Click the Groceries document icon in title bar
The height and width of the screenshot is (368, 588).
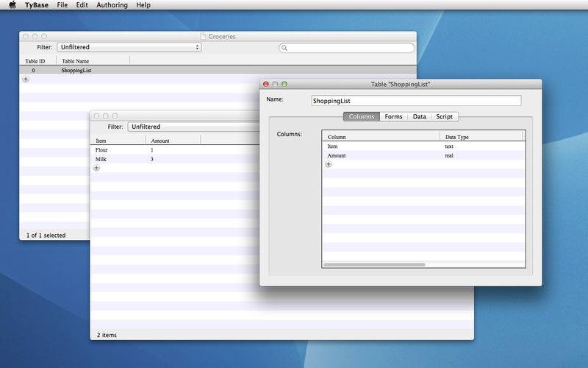pos(203,36)
